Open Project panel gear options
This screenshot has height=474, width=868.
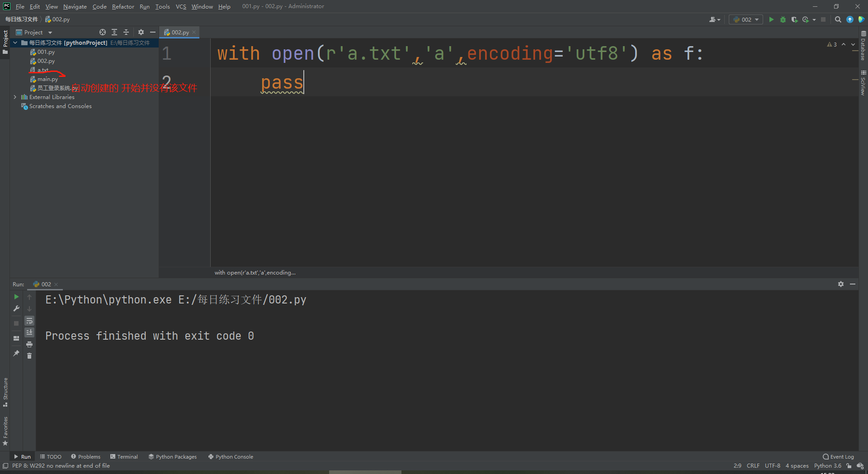click(141, 32)
